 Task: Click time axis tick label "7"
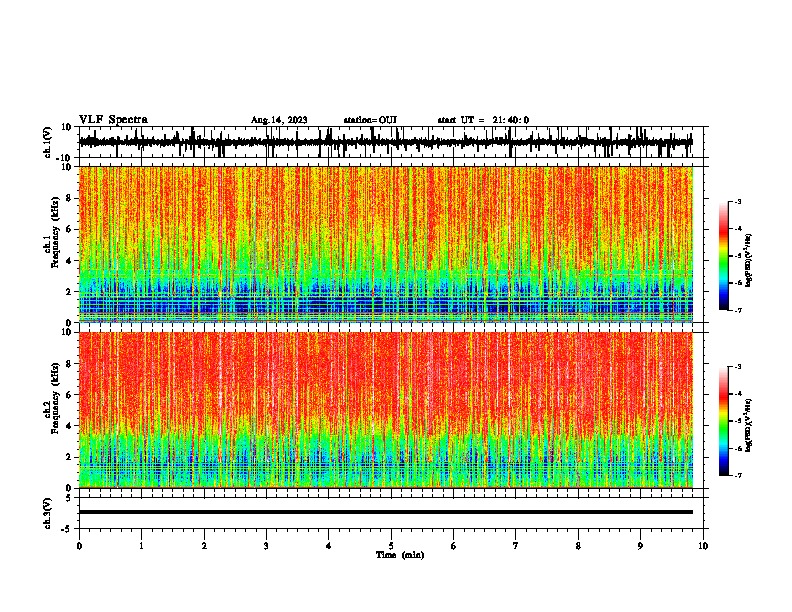tap(516, 546)
